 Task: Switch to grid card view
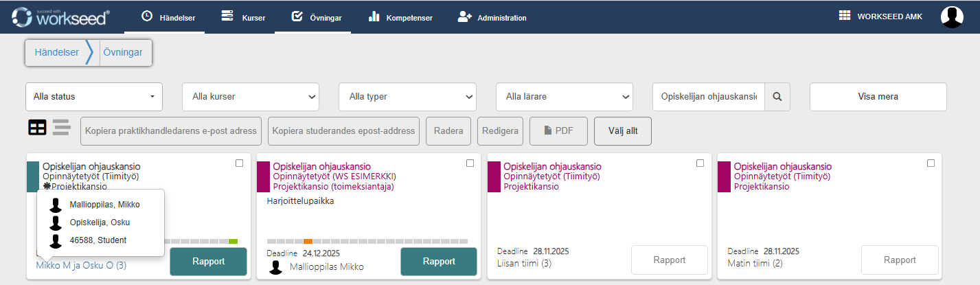point(37,127)
